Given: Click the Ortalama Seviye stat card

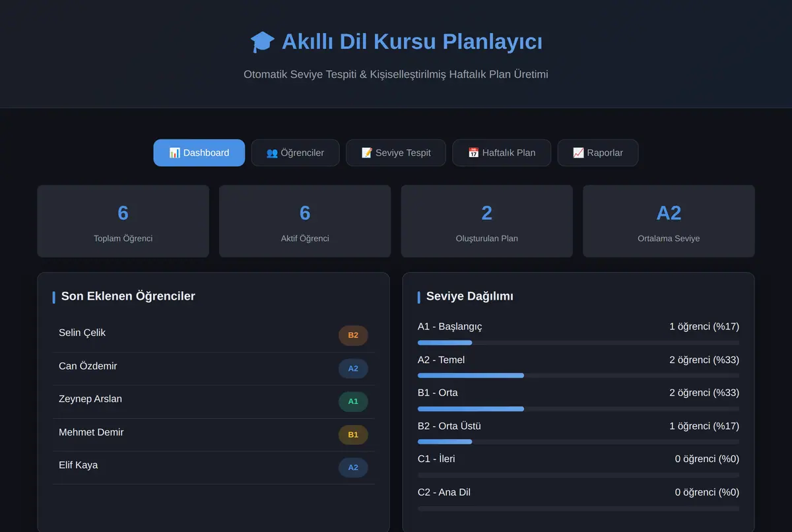Looking at the screenshot, I should pyautogui.click(x=669, y=221).
